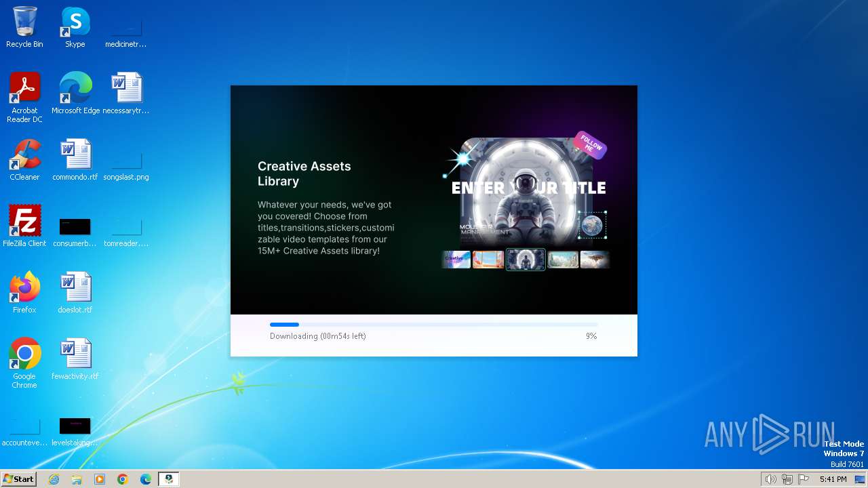The height and width of the screenshot is (488, 868).
Task: Click the Downloading time left status text
Action: coord(318,336)
